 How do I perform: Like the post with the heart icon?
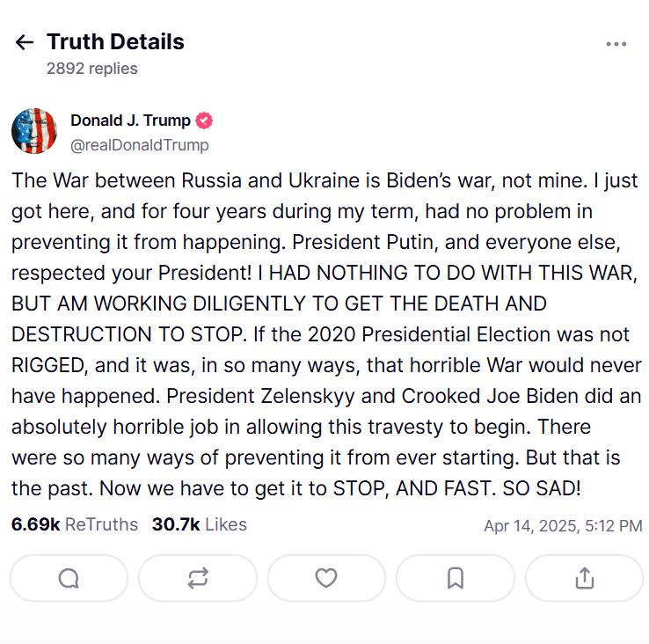coord(326,578)
